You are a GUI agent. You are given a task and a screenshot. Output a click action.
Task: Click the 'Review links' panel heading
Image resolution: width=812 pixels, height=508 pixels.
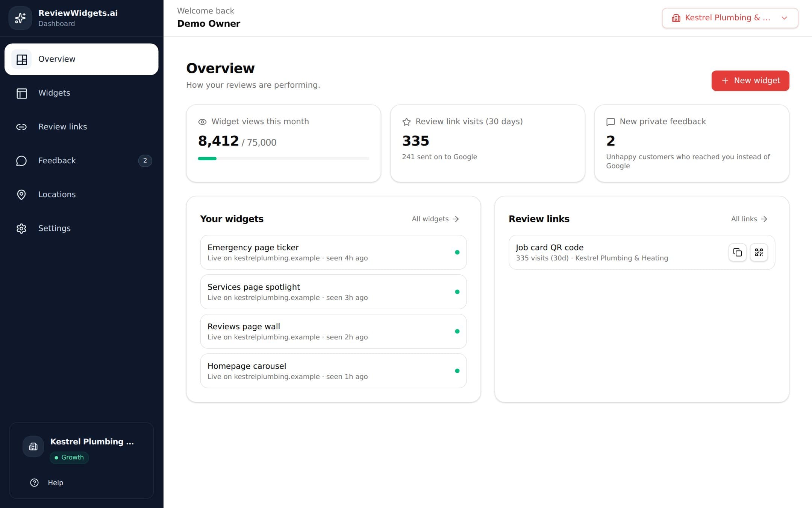pyautogui.click(x=539, y=219)
